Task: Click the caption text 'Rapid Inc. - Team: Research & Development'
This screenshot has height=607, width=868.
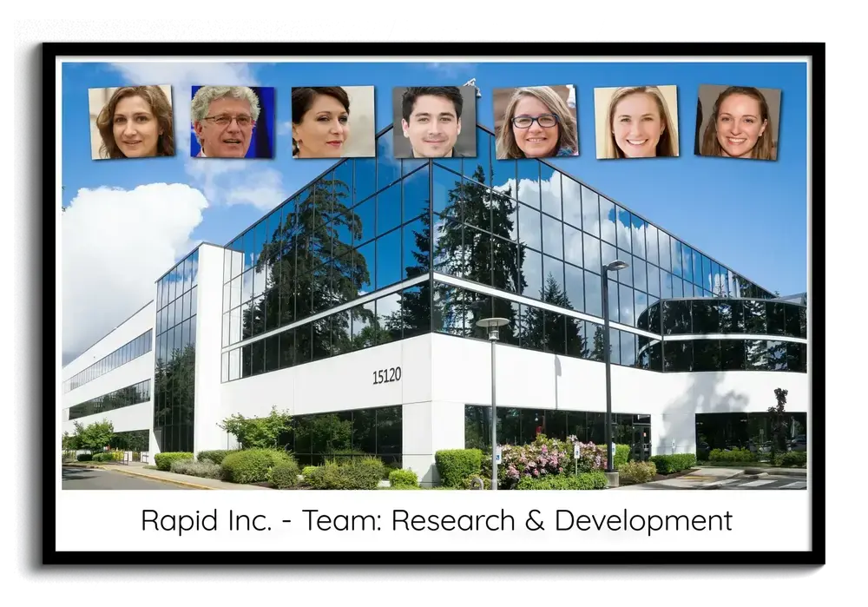Action: [437, 521]
